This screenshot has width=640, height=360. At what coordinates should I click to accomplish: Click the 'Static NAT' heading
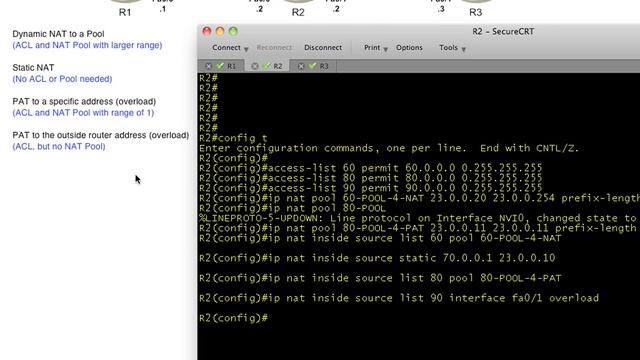point(33,68)
